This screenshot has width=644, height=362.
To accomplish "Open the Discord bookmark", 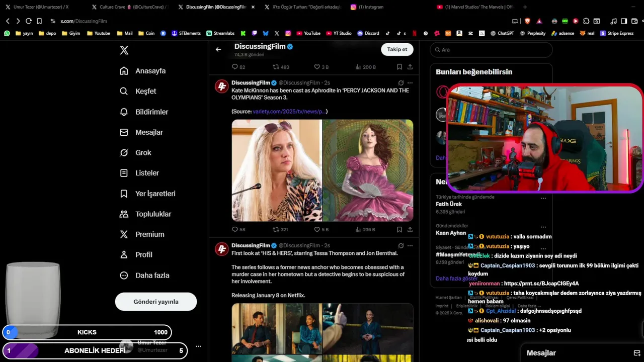I will click(368, 33).
